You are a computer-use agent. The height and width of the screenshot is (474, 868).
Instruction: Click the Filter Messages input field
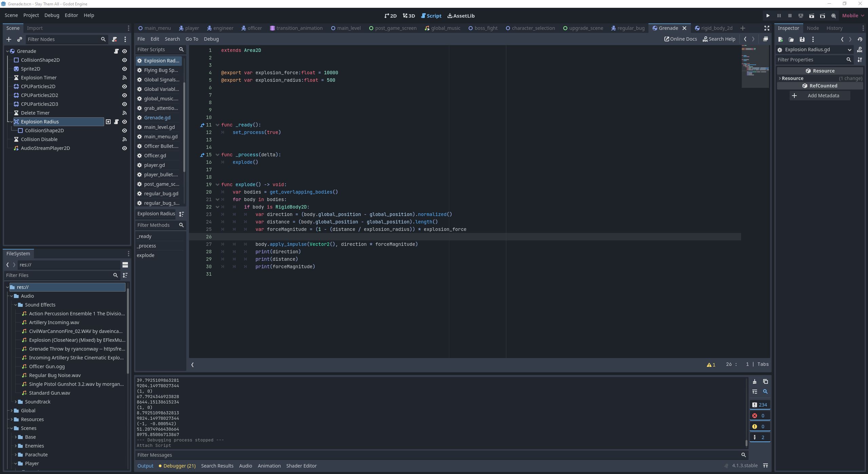point(438,455)
